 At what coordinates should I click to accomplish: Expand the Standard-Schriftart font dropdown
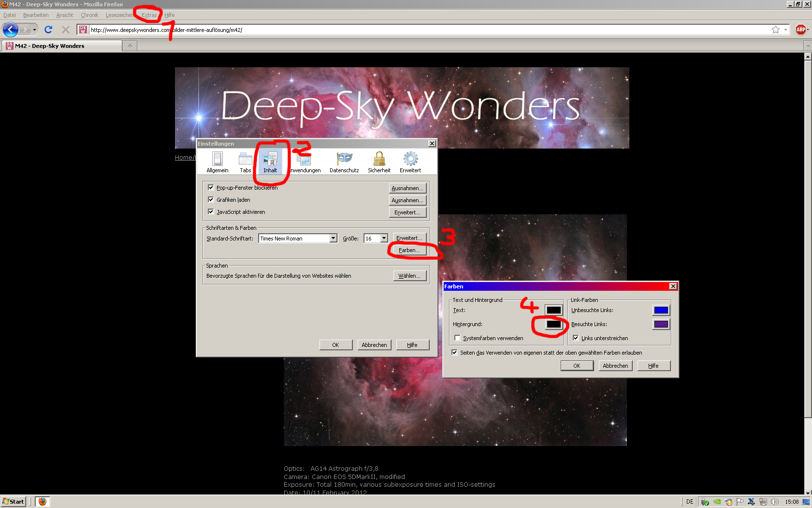(x=333, y=239)
